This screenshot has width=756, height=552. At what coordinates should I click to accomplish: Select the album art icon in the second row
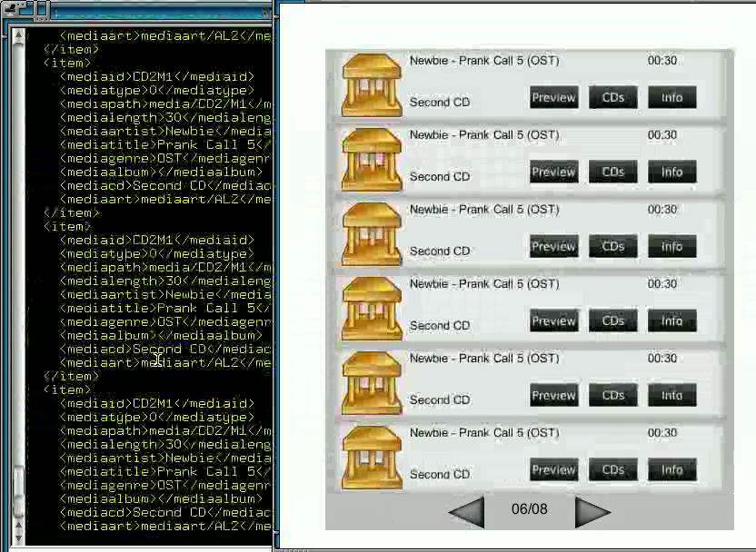pos(372,159)
